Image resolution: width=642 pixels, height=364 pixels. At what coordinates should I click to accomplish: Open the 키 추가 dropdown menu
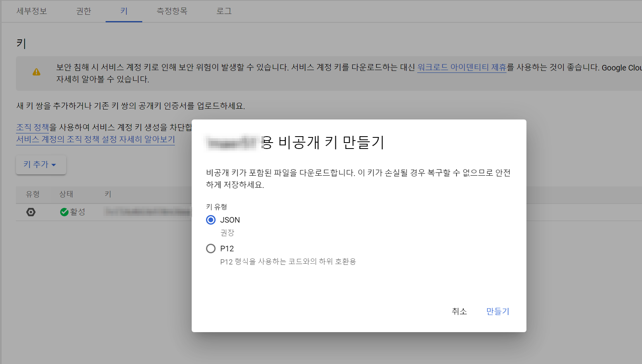pyautogui.click(x=41, y=164)
